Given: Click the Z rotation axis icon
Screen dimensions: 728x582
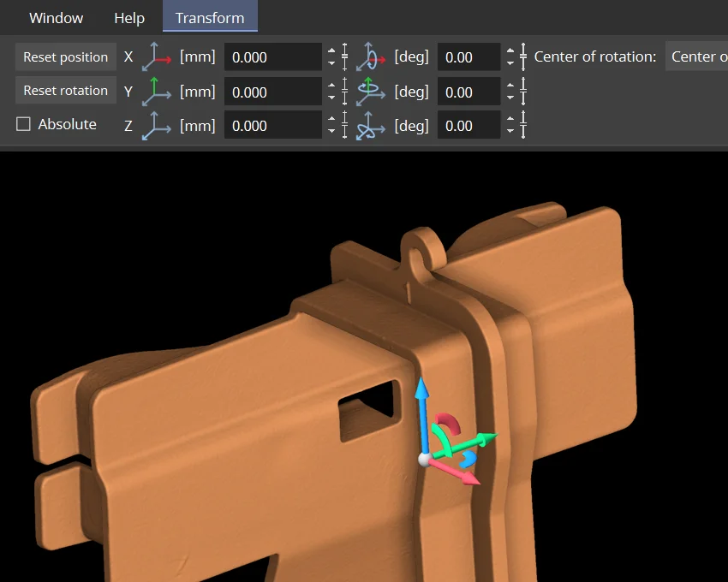Looking at the screenshot, I should click(x=371, y=125).
